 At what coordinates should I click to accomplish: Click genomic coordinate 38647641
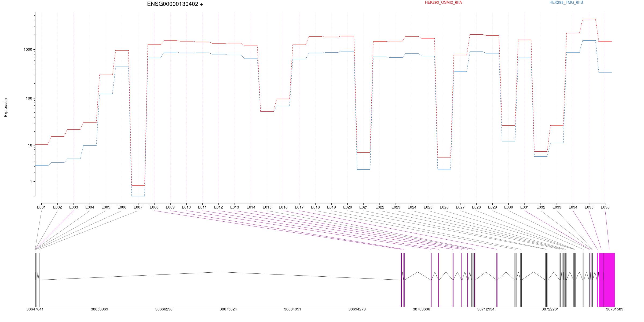point(35,309)
